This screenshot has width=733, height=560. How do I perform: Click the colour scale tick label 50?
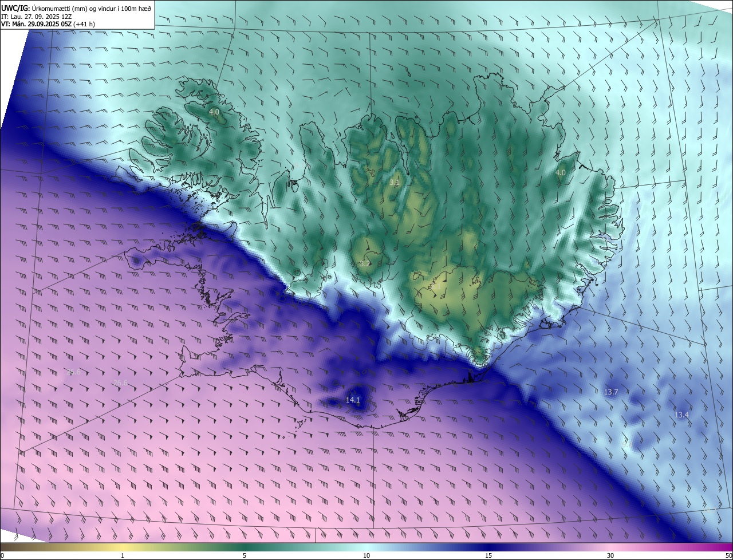click(728, 555)
